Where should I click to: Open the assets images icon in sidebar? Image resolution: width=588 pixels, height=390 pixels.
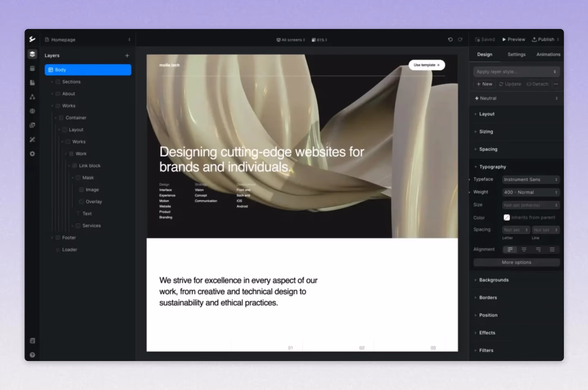[32, 125]
